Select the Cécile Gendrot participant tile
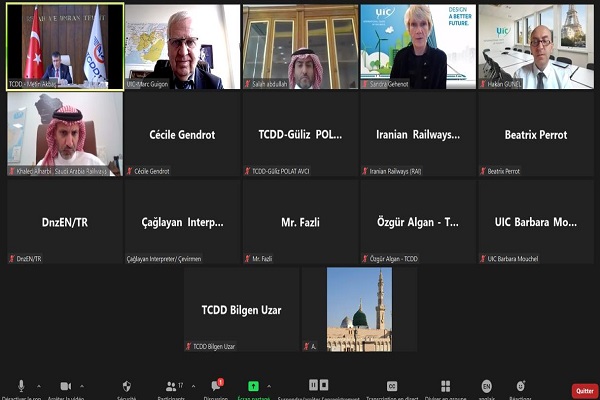Image resolution: width=600 pixels, height=400 pixels. [x=182, y=134]
